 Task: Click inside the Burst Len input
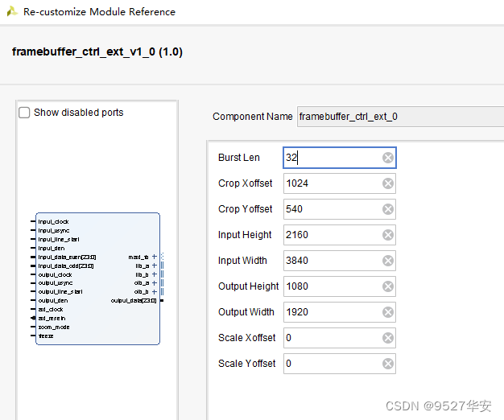coord(332,158)
